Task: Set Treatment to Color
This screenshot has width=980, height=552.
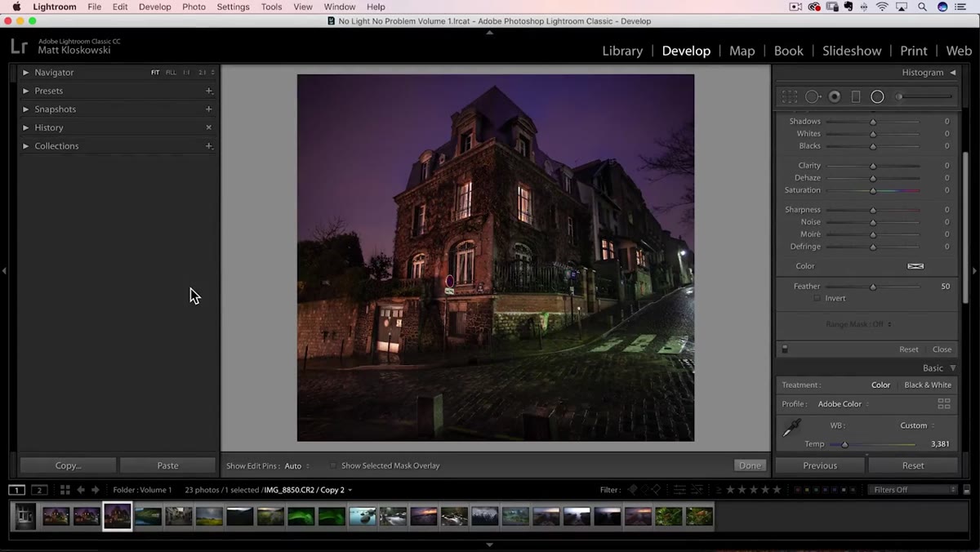Action: click(880, 385)
